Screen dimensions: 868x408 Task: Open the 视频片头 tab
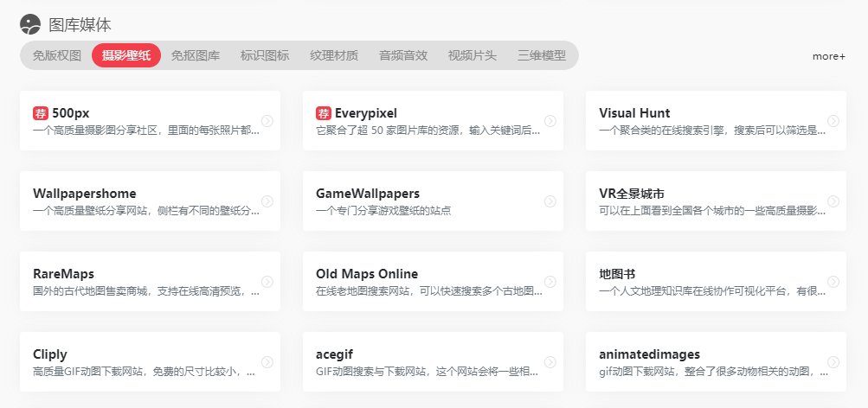473,55
